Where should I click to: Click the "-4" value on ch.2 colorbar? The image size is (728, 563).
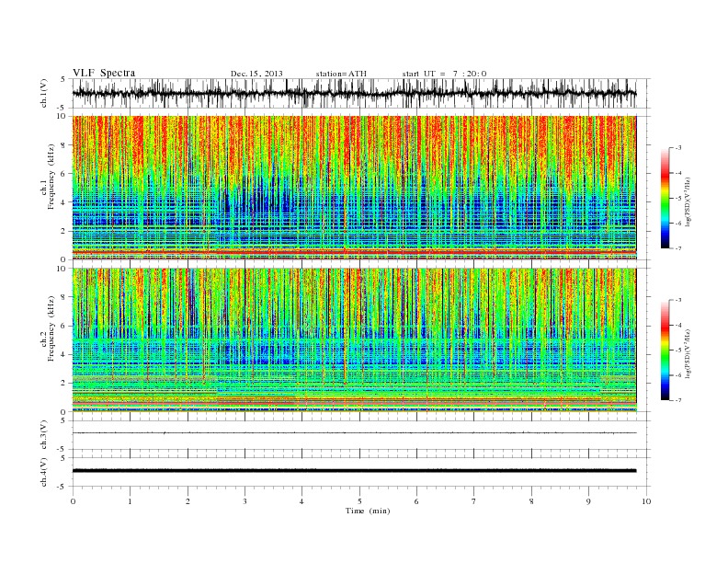pos(678,325)
